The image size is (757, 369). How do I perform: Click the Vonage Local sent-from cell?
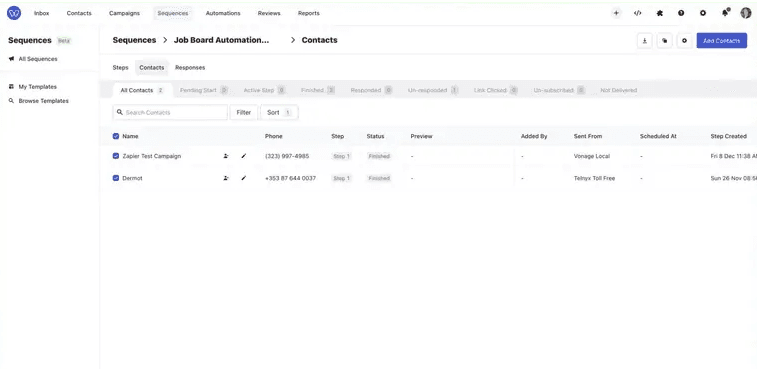pyautogui.click(x=591, y=156)
